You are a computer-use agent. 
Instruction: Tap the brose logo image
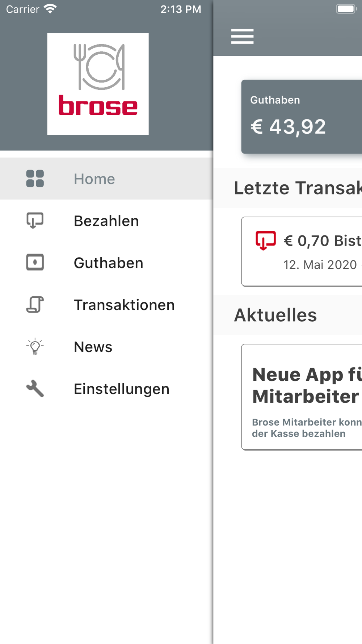click(98, 84)
